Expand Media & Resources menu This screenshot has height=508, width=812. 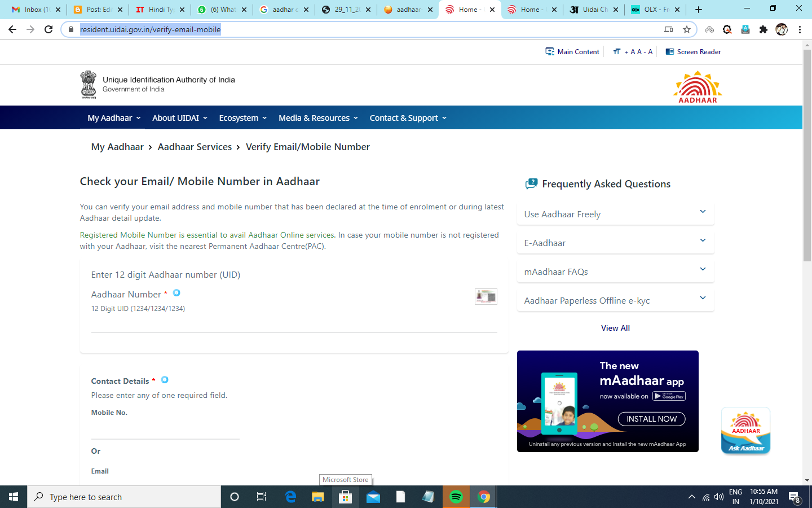pyautogui.click(x=318, y=118)
